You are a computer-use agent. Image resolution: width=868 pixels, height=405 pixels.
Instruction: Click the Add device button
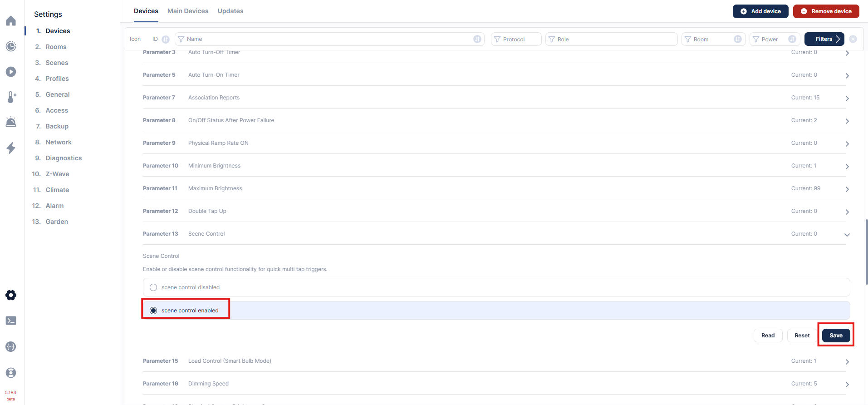coord(760,11)
